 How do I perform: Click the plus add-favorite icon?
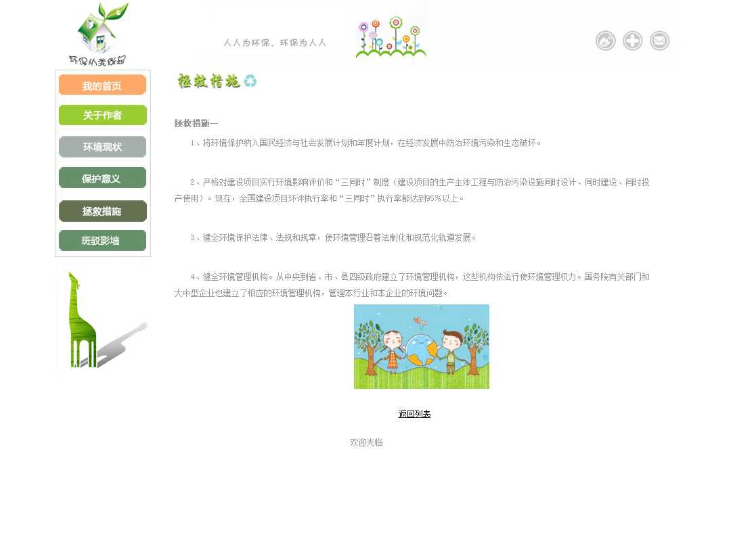pos(632,41)
